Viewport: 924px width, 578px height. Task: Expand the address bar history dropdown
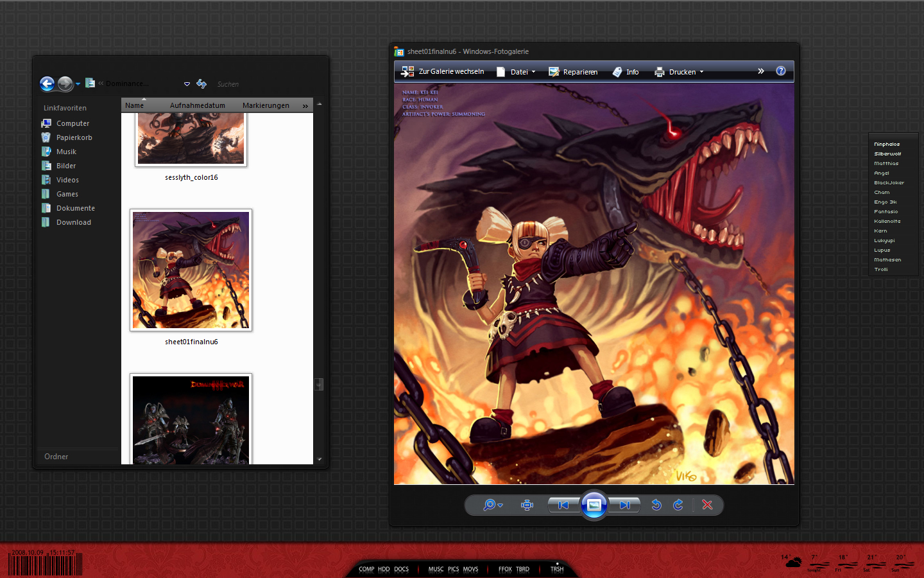click(x=187, y=84)
